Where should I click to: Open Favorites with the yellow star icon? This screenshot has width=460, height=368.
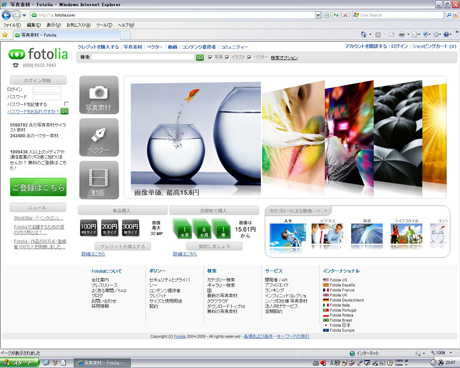click(5, 35)
